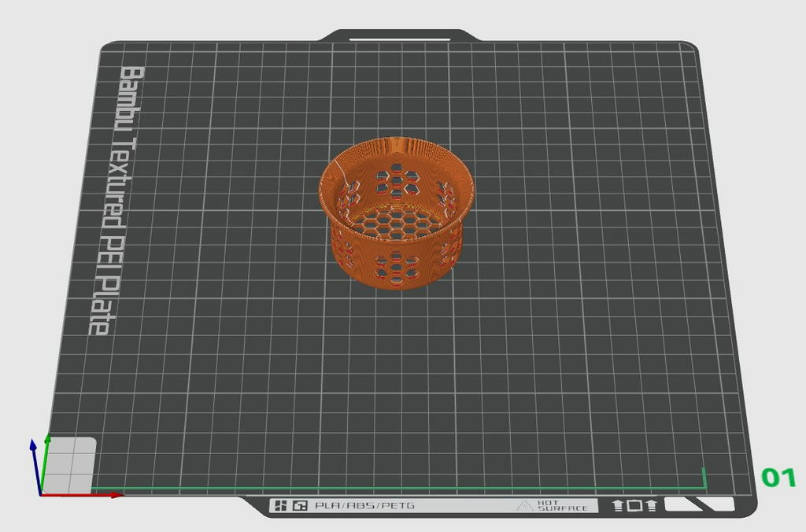Select the orange honeycomb basket model
The width and height of the screenshot is (806, 532).
(x=397, y=213)
